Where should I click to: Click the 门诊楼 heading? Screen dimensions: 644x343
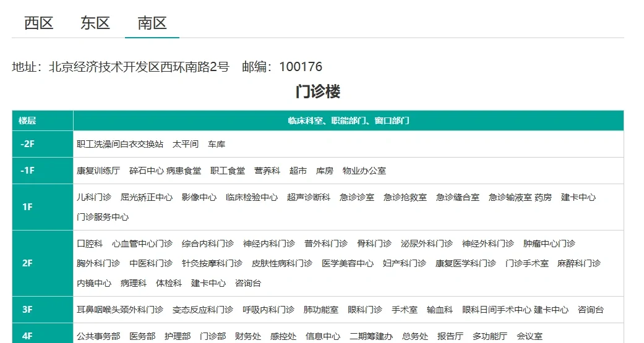coord(318,91)
